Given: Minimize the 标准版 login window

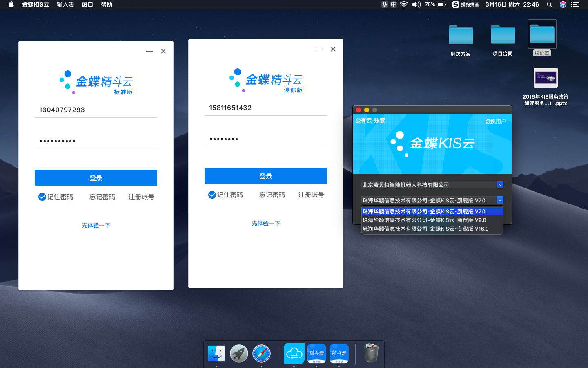Looking at the screenshot, I should tap(149, 51).
